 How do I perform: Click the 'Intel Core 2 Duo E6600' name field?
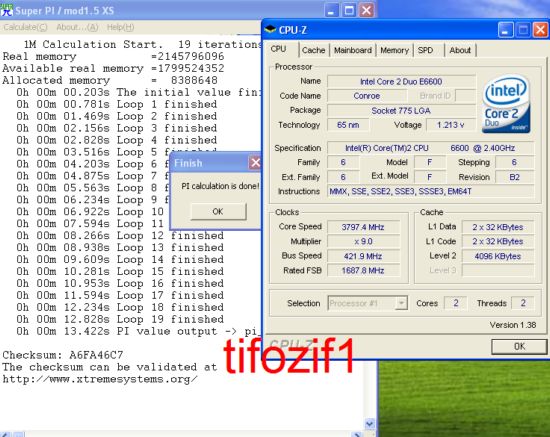401,81
